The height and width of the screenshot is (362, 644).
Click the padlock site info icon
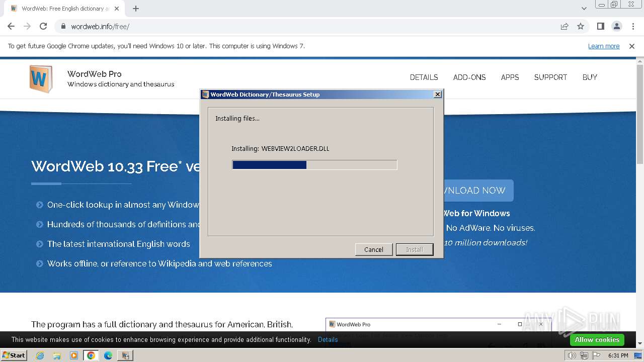63,27
